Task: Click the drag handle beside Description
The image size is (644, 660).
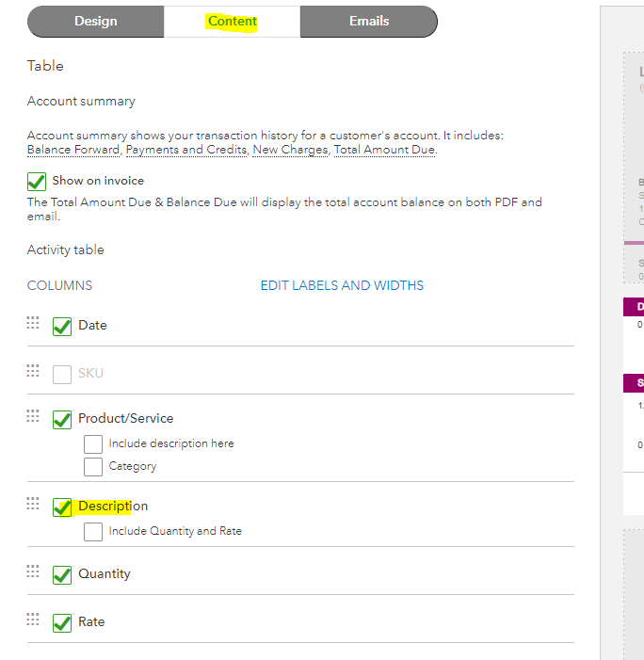Action: (33, 504)
